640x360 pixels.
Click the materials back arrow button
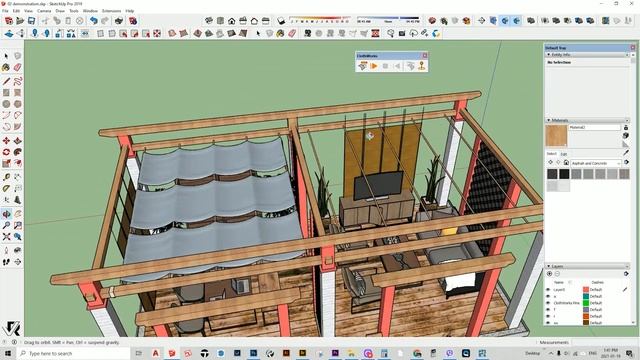point(550,163)
